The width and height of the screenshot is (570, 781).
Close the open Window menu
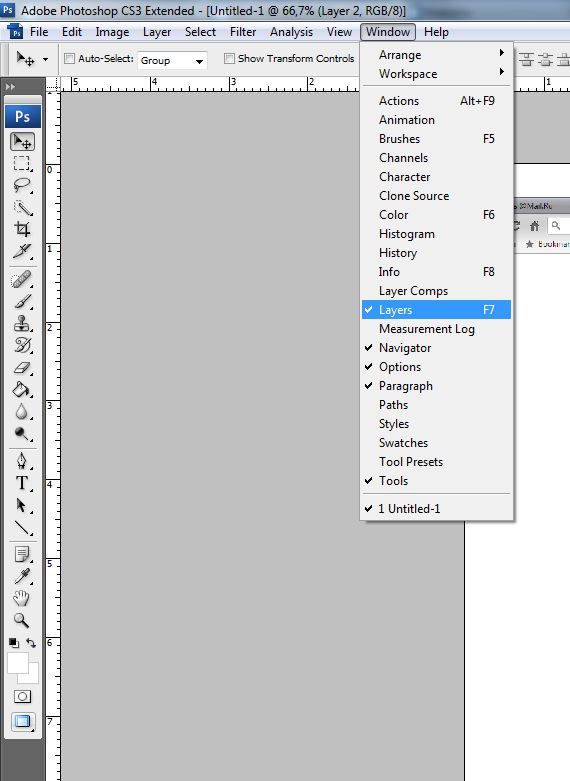(388, 32)
